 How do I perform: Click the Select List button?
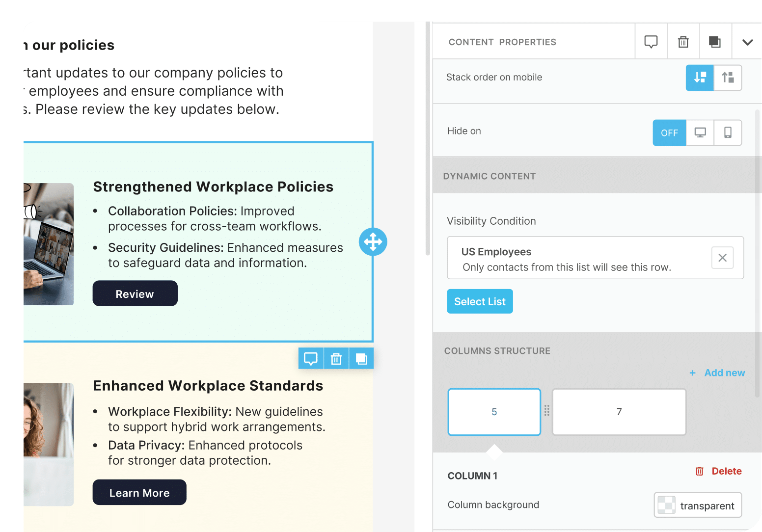point(480,301)
